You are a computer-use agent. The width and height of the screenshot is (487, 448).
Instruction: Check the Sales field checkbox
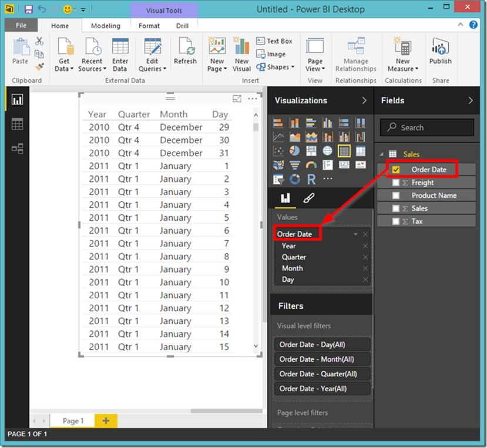[x=396, y=208]
